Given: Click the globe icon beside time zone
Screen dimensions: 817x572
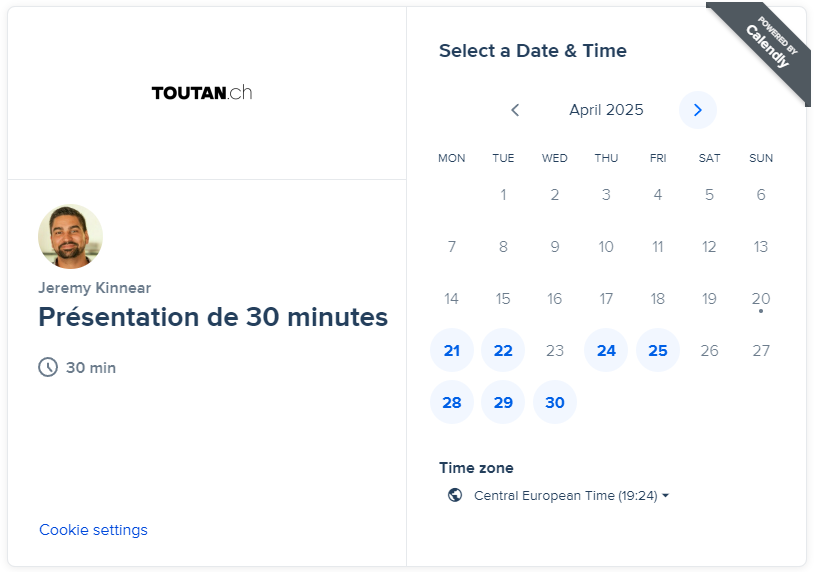Looking at the screenshot, I should pos(455,495).
